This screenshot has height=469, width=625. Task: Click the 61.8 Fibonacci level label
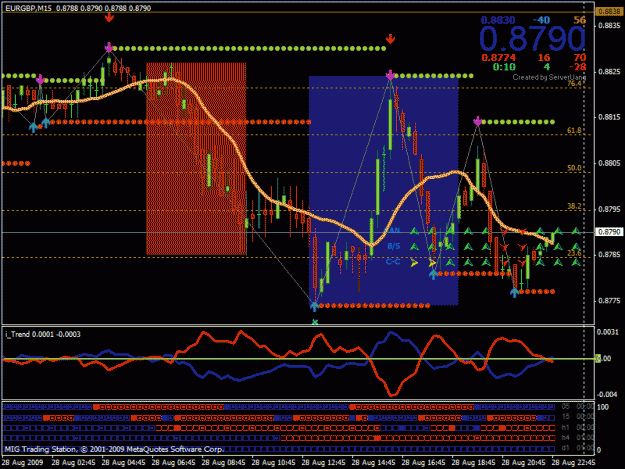click(x=574, y=130)
